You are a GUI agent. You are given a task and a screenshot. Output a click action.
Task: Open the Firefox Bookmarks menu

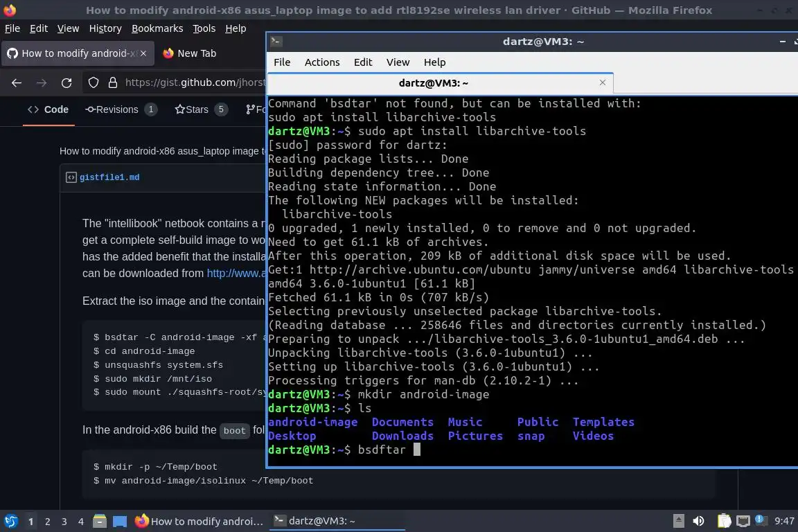tap(157, 28)
